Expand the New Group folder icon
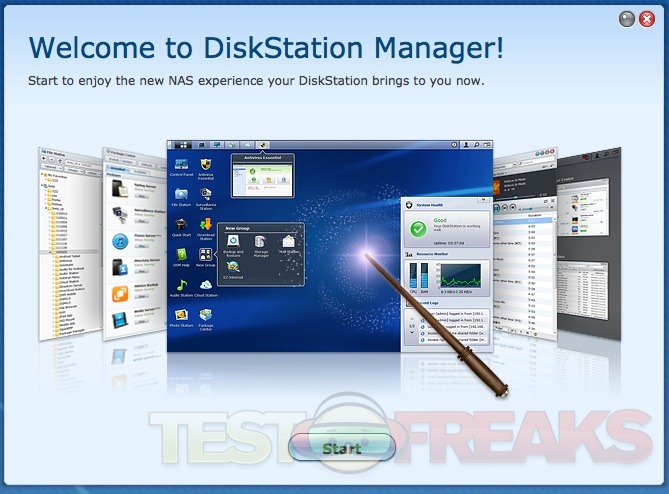The image size is (669, 494). [x=205, y=255]
